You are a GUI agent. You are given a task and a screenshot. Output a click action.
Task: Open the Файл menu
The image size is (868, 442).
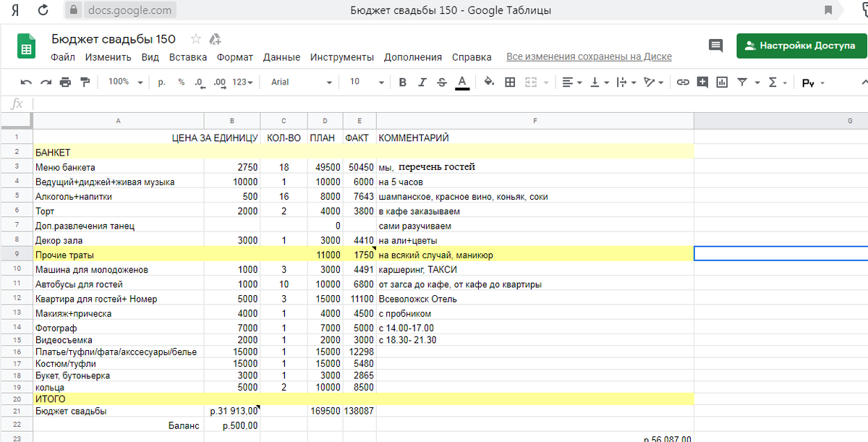point(63,57)
